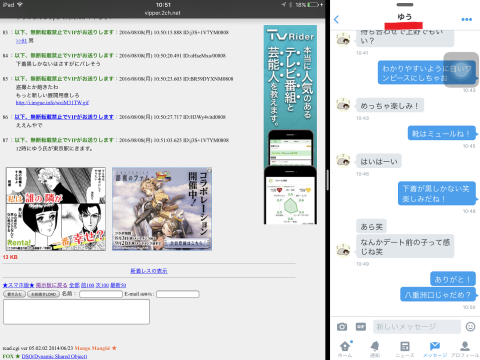Click the large comment text area
Screen dimensions: 480x360
76,312
